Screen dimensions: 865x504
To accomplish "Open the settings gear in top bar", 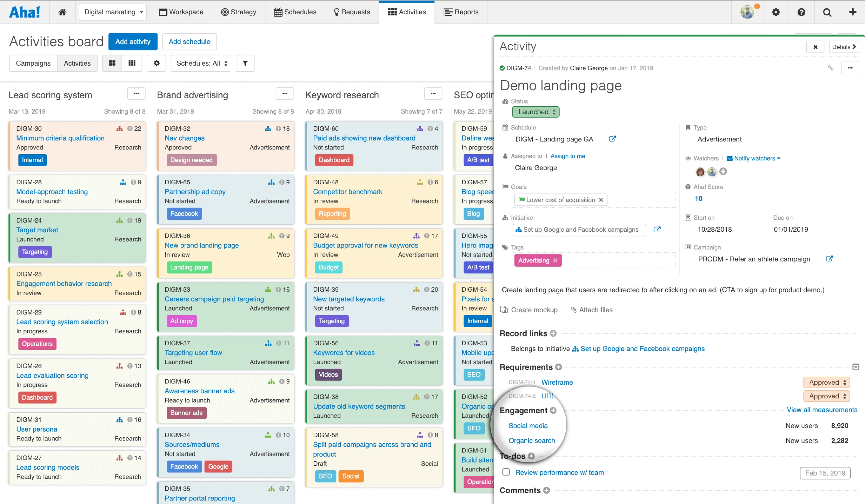I will (776, 12).
